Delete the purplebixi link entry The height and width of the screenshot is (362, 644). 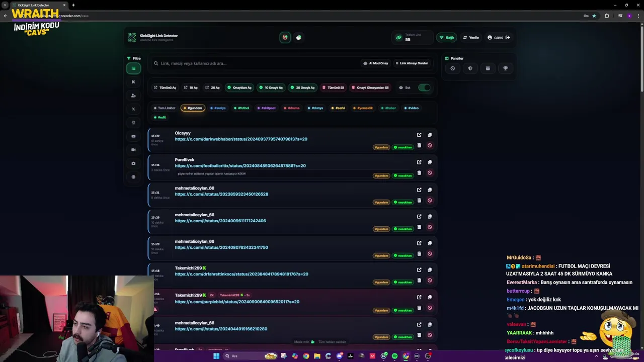(x=419, y=308)
